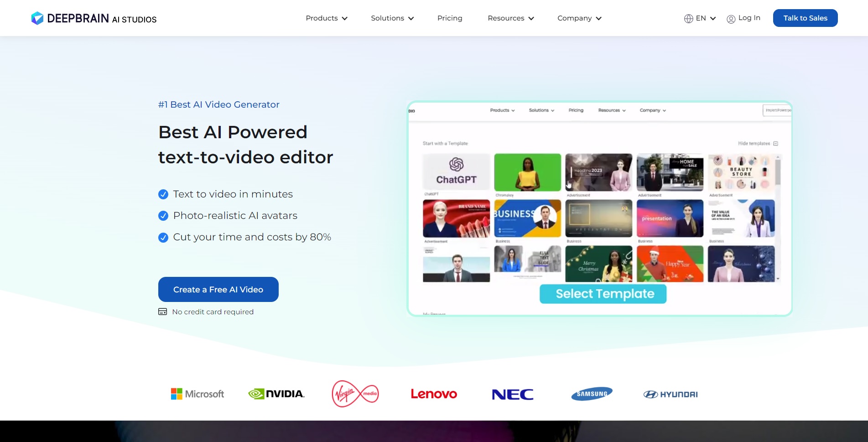Click the Hyundai logo
This screenshot has width=868, height=442.
click(670, 394)
